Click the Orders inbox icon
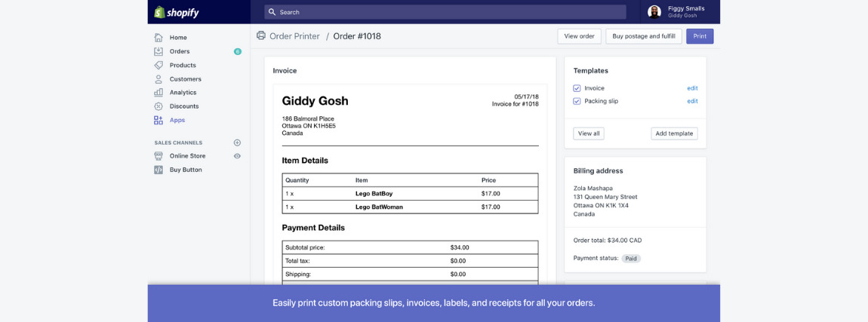Image resolution: width=868 pixels, height=322 pixels. 159,51
